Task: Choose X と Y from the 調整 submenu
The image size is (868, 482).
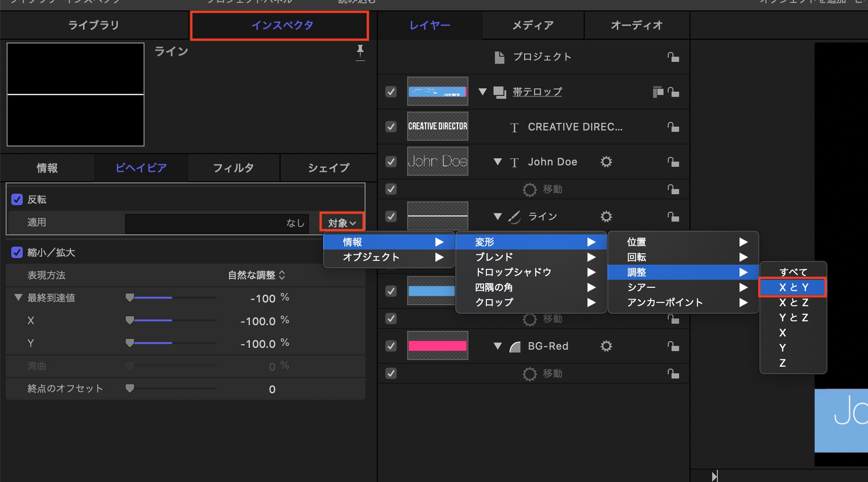Action: (x=793, y=287)
